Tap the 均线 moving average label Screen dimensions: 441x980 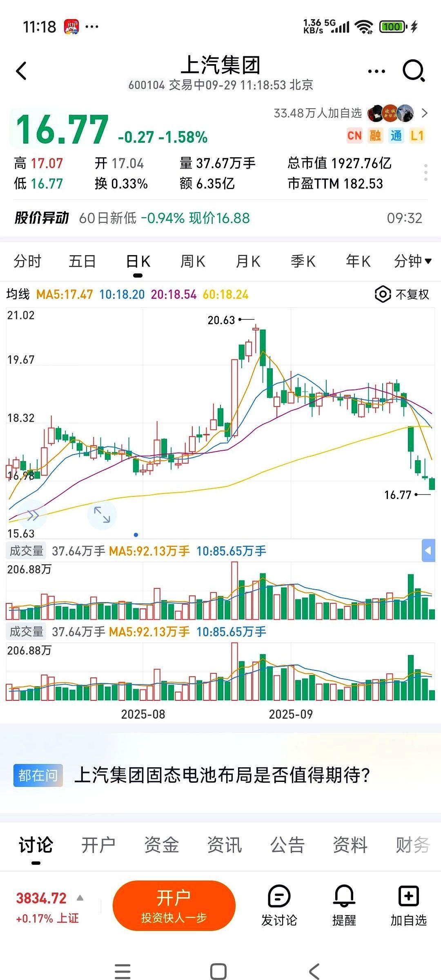[x=18, y=294]
